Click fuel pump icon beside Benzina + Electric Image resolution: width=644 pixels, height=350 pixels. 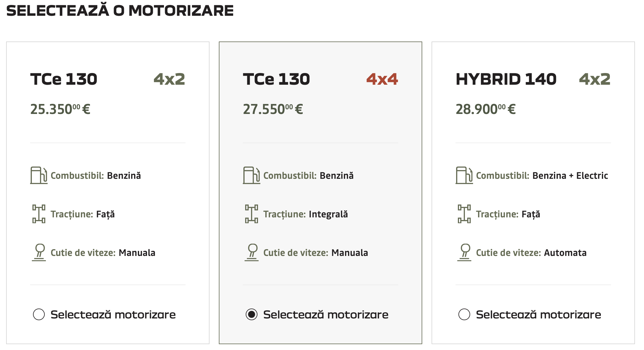click(464, 175)
